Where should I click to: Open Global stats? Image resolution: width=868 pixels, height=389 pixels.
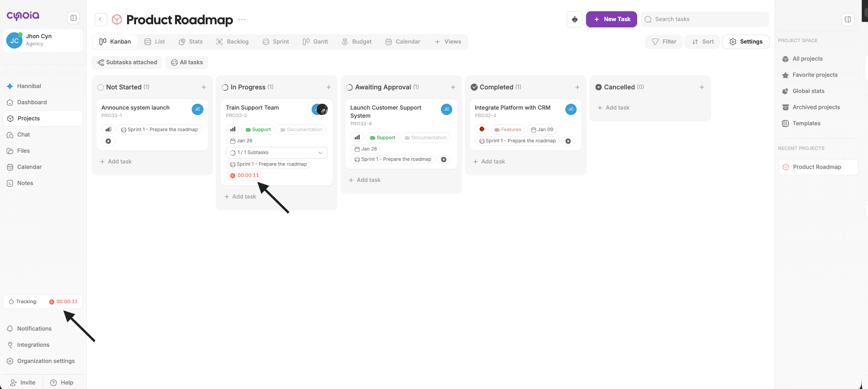(x=808, y=91)
